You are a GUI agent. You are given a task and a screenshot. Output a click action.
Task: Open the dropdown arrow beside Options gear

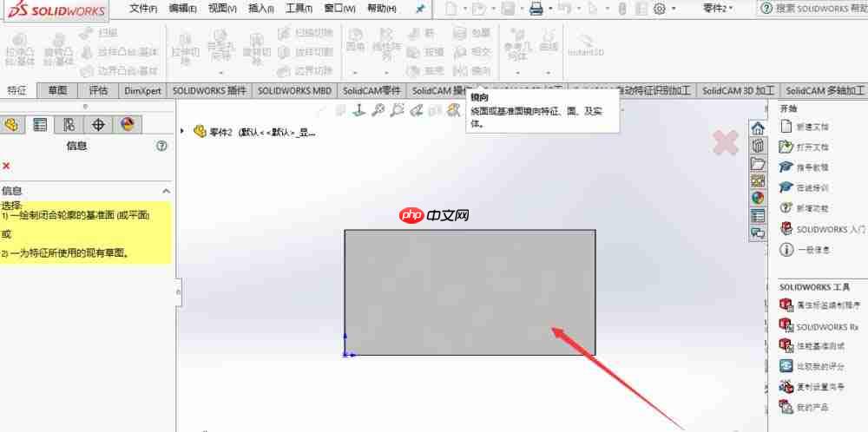coord(674,9)
